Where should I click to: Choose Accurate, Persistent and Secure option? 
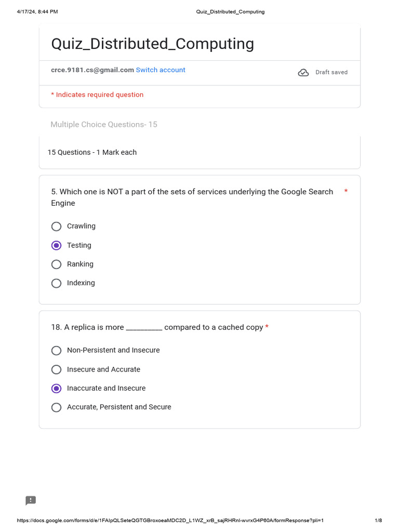57,407
